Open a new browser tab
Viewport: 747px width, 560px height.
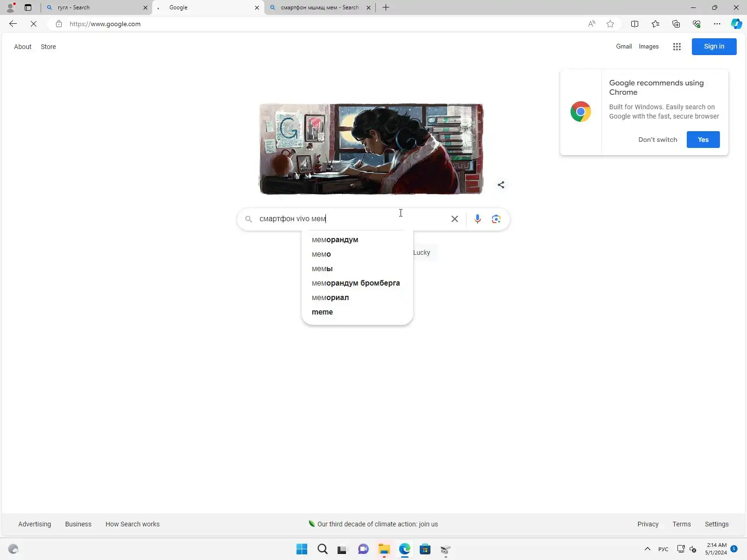386,7
